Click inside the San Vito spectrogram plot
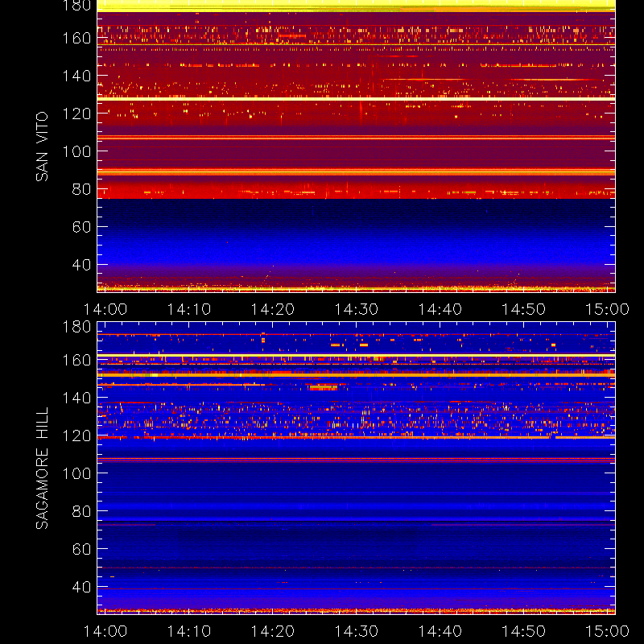This screenshot has height=644, width=644. (x=356, y=147)
